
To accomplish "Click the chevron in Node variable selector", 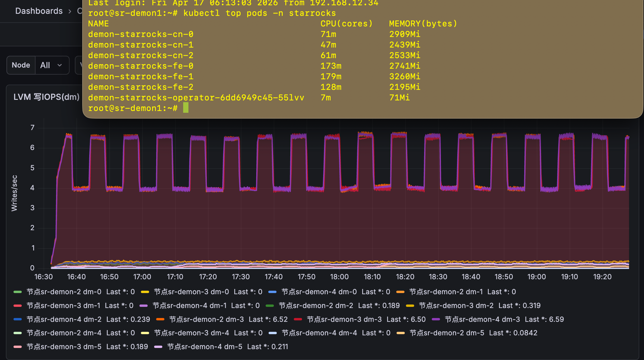I will pyautogui.click(x=60, y=65).
